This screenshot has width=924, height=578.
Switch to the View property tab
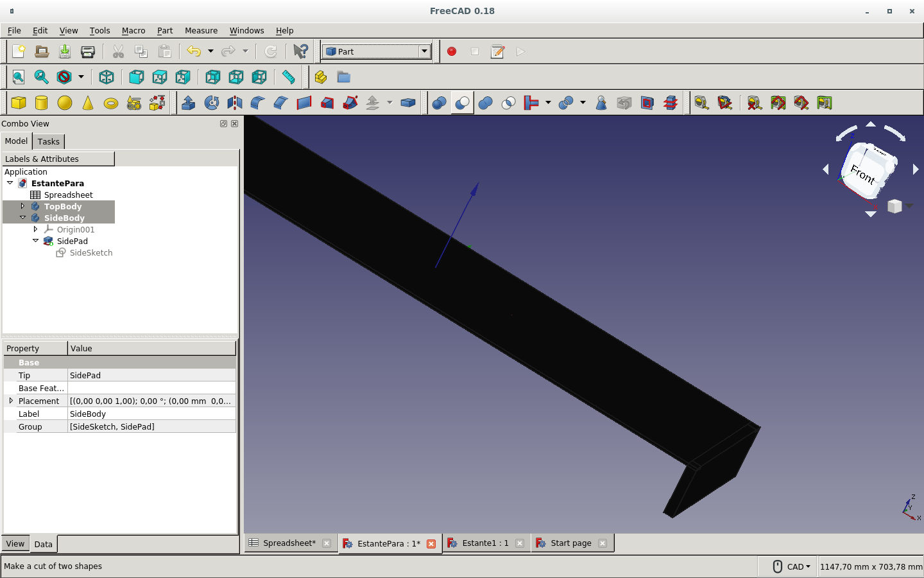pos(15,543)
